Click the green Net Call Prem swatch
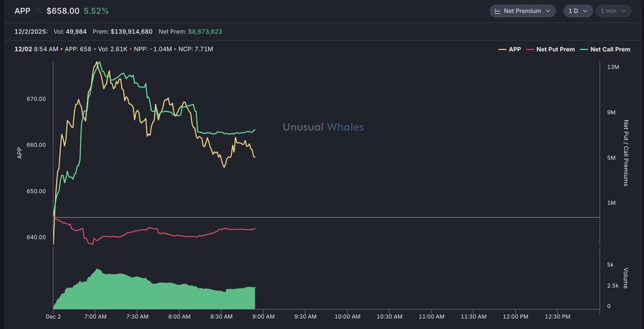This screenshot has height=329, width=644. click(584, 49)
